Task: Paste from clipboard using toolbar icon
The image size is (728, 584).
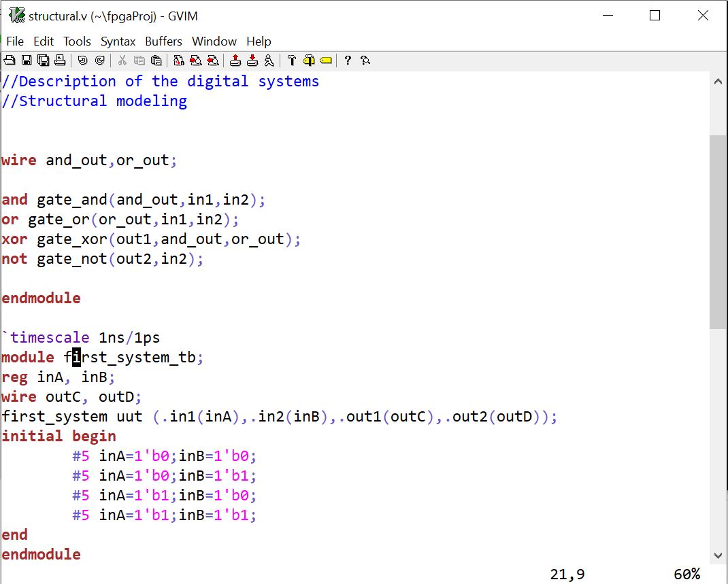Action: 156,61
